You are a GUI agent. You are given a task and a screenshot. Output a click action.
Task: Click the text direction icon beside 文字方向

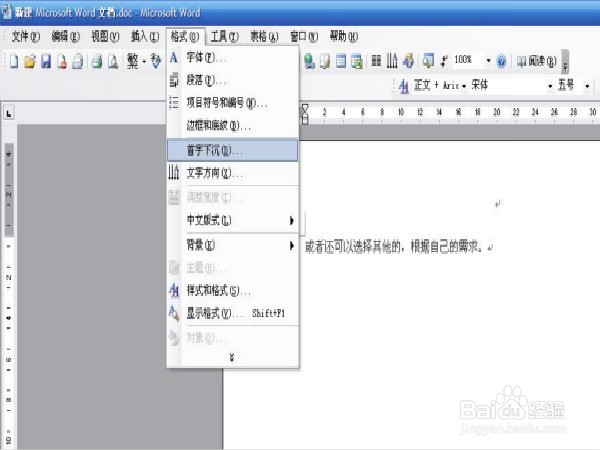coord(174,173)
